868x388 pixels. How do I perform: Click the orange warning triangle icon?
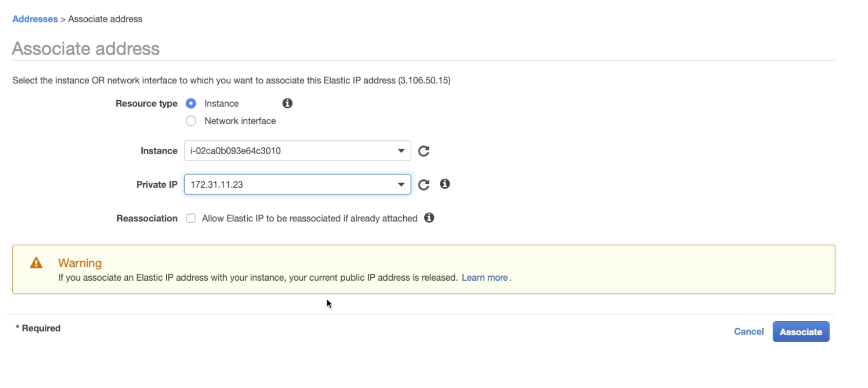coord(37,263)
